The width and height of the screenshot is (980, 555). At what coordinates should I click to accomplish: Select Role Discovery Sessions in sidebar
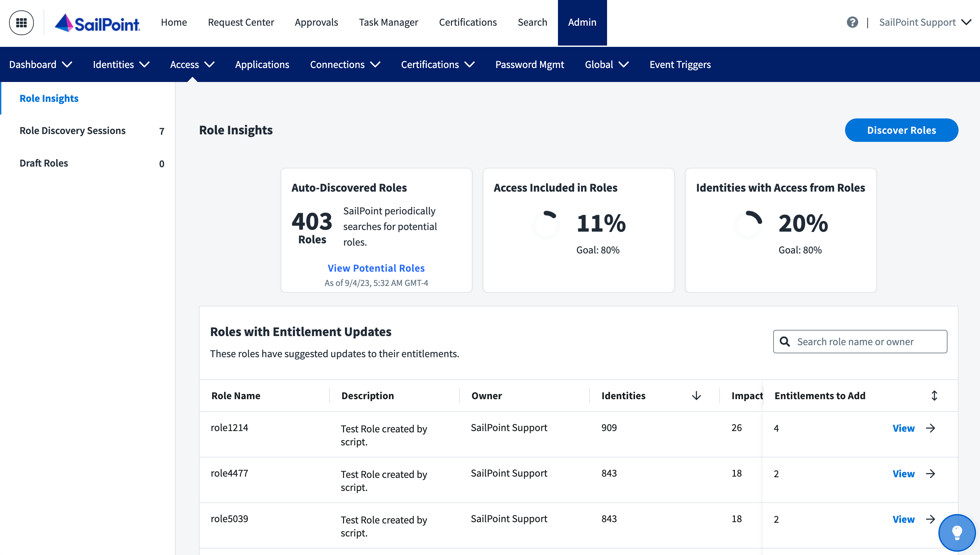pos(73,131)
